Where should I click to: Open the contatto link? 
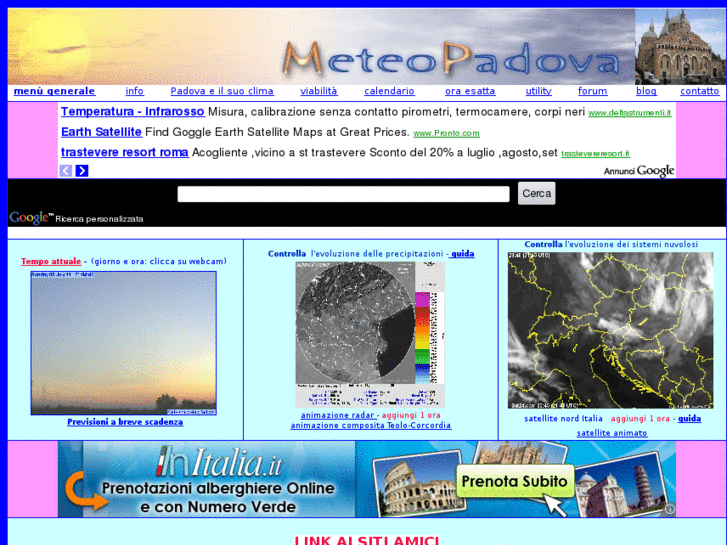click(x=700, y=91)
